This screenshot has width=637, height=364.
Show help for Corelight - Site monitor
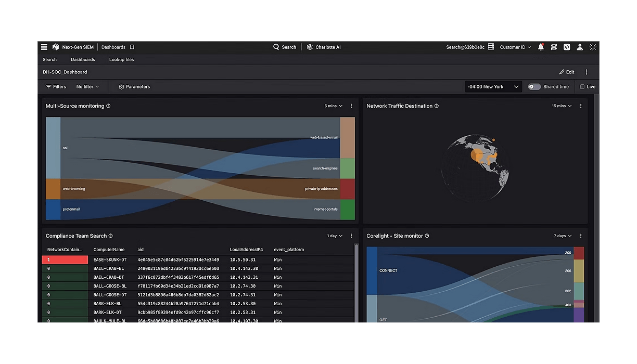point(427,236)
